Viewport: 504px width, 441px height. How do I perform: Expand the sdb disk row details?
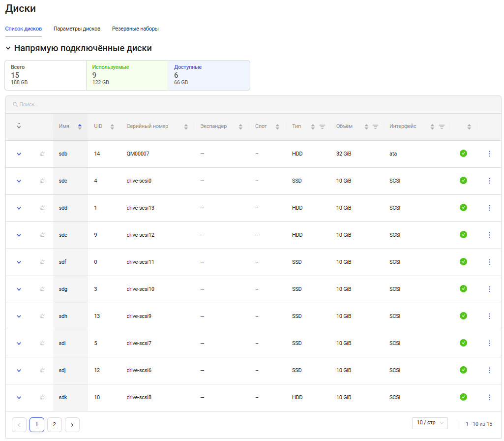[x=19, y=154]
